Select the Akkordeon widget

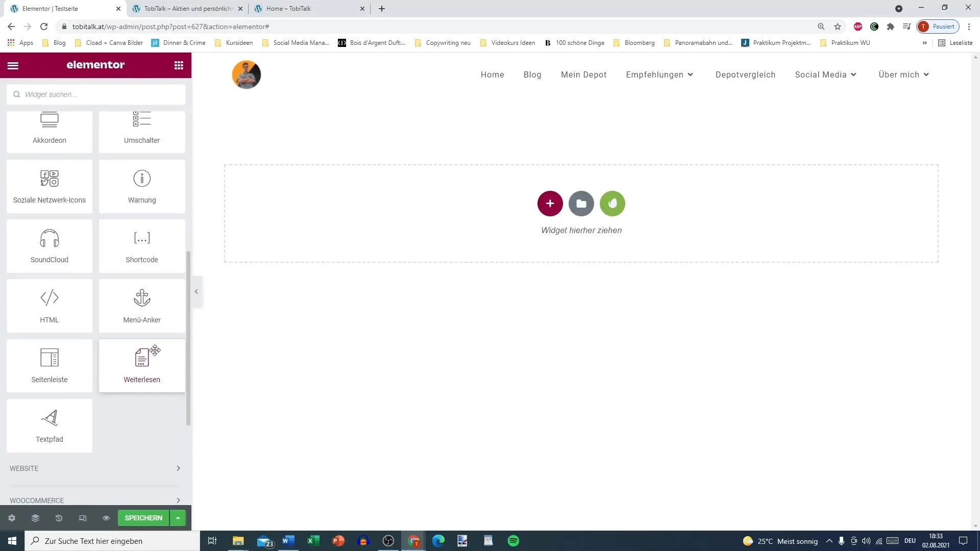[x=50, y=132]
